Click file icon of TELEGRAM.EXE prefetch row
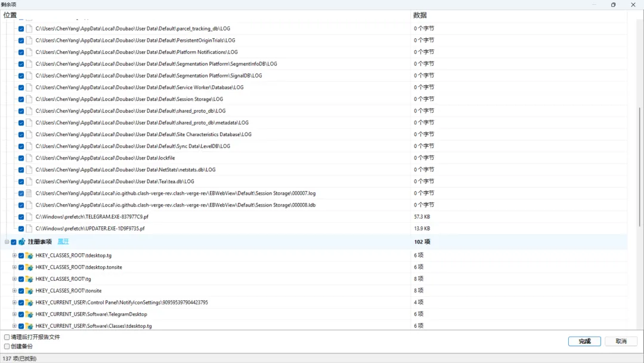 [29, 217]
